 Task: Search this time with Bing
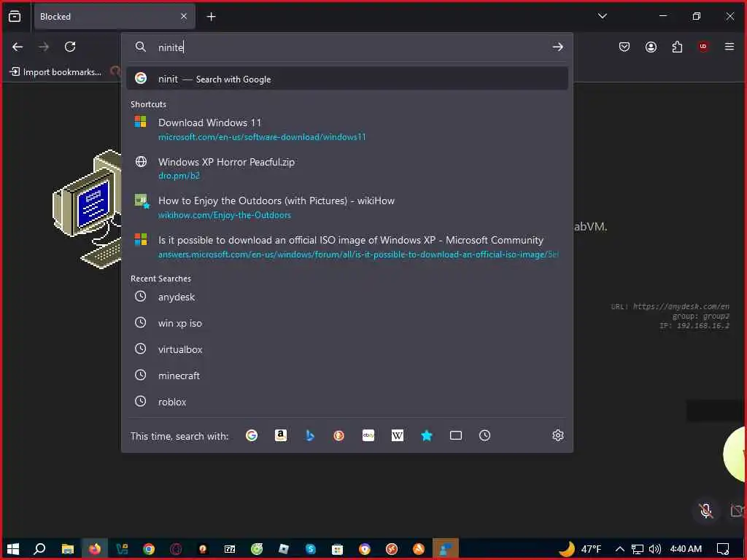point(309,435)
